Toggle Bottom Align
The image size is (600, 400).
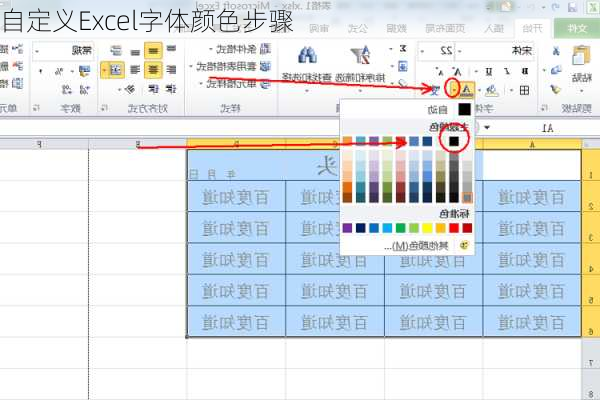[x=135, y=52]
